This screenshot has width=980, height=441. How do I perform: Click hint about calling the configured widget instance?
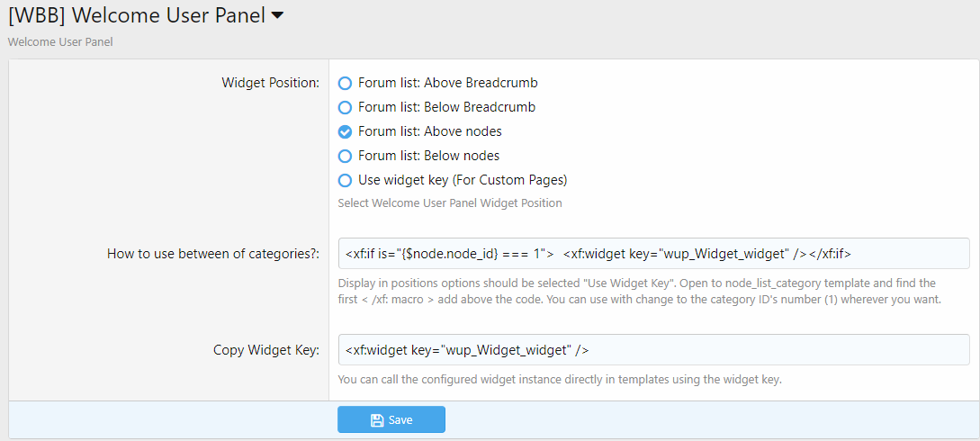[x=559, y=380]
